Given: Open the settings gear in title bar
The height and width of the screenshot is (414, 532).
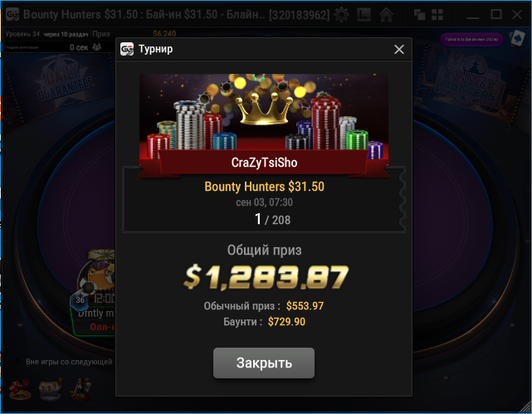Looking at the screenshot, I should [x=341, y=15].
